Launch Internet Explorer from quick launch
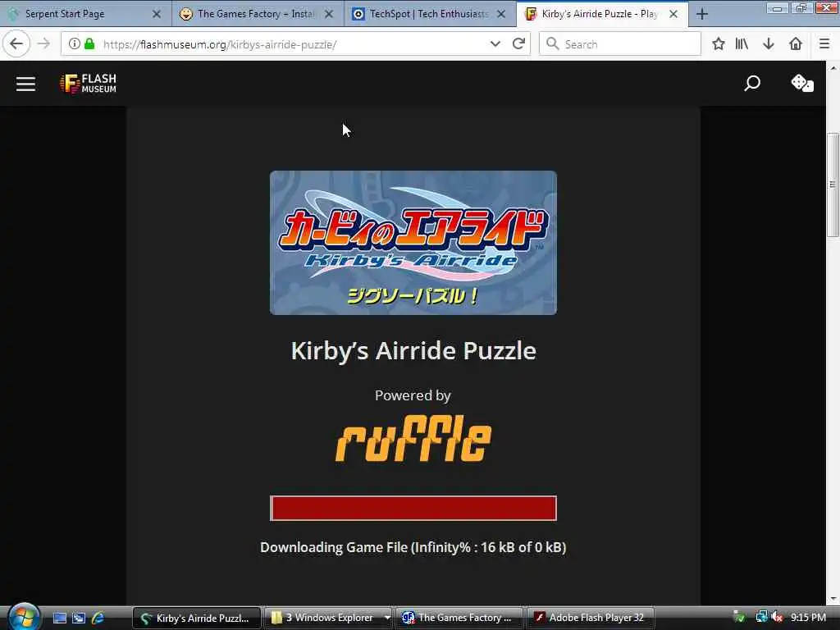Viewport: 840px width, 630px height. [98, 618]
